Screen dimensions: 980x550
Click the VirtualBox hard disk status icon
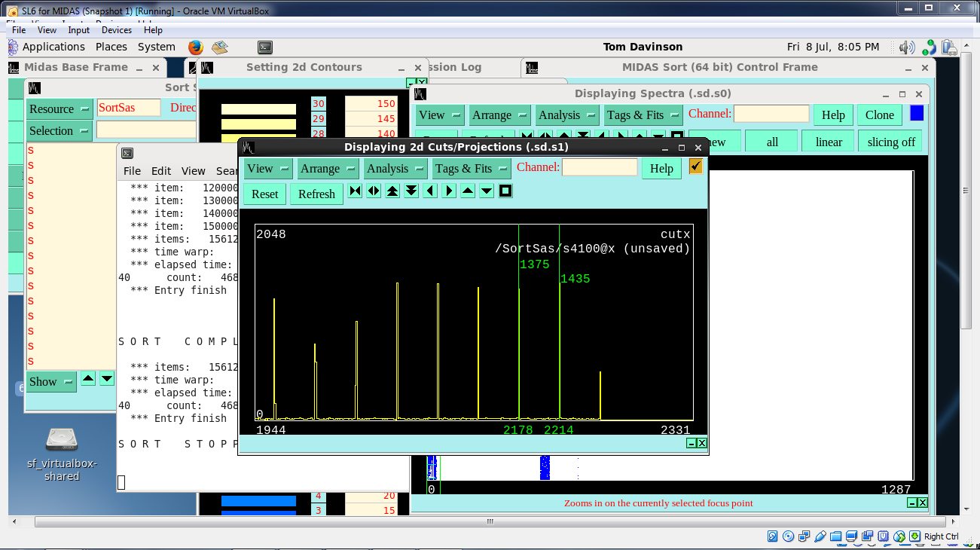pos(773,536)
